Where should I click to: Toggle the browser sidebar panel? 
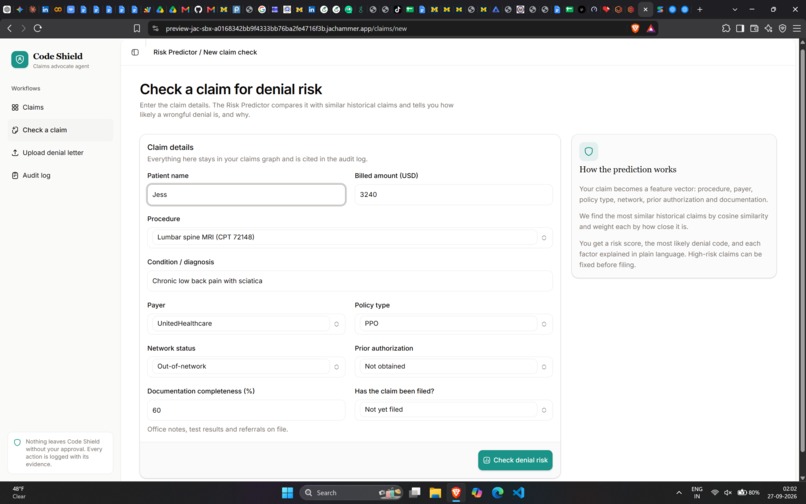click(x=740, y=28)
